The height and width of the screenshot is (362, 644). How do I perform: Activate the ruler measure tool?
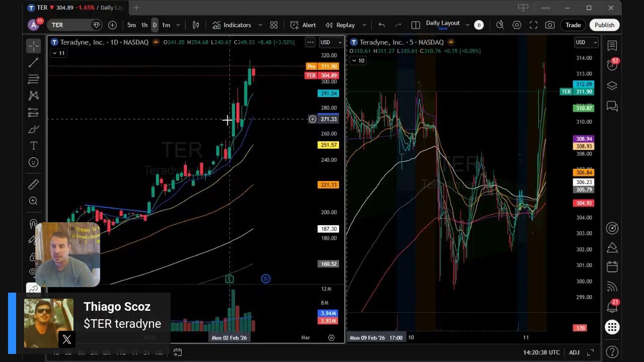34,185
